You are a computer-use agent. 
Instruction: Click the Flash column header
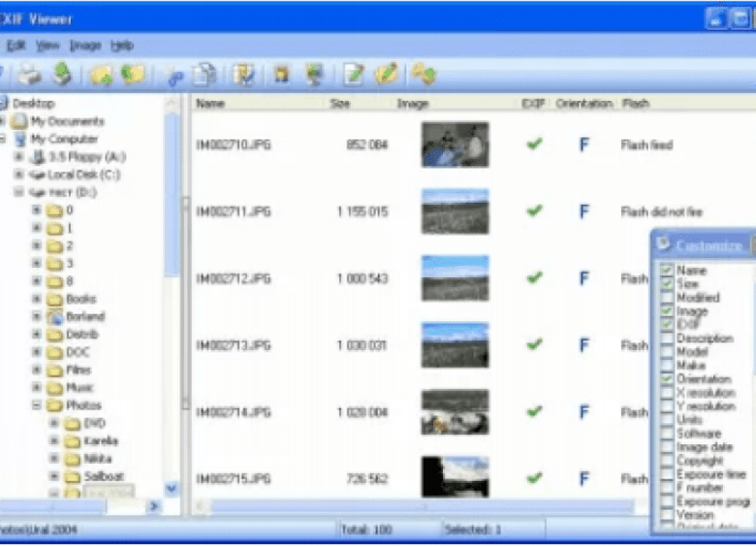click(636, 103)
